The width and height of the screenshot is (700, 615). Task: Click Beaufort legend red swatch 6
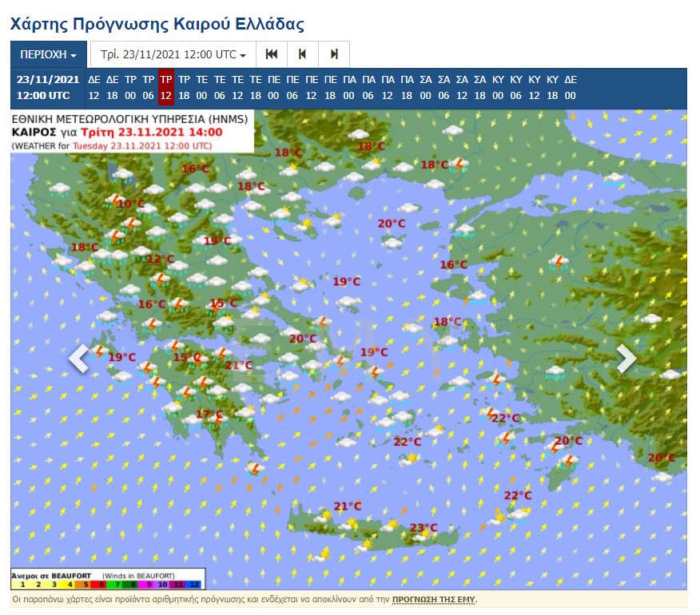pyautogui.click(x=99, y=584)
